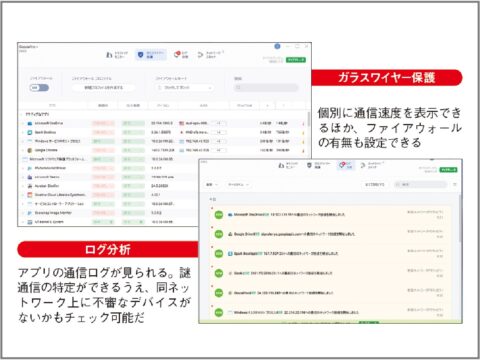Click the Google Drive icon in log entry
This screenshot has height=360, width=480.
[230, 234]
